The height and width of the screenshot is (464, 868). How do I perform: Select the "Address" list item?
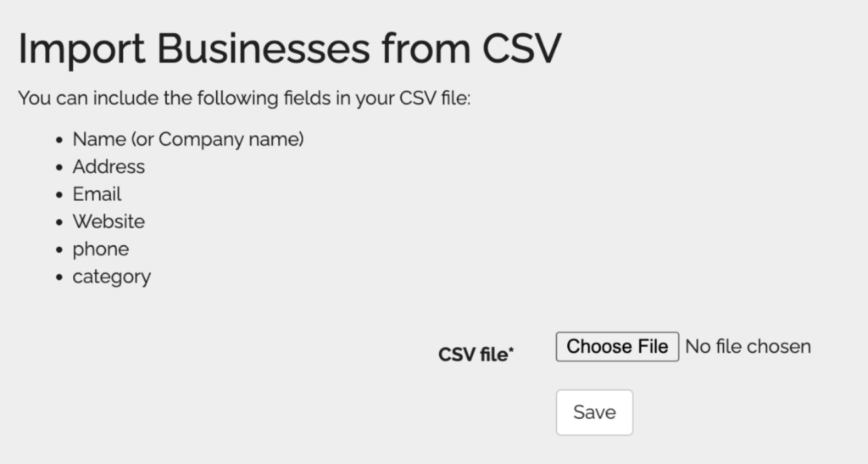(x=108, y=167)
